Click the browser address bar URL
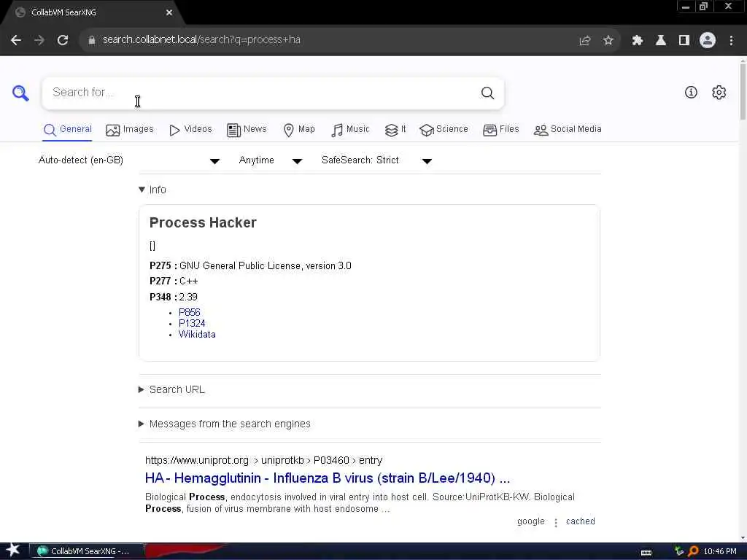Image resolution: width=747 pixels, height=560 pixels. 201,40
